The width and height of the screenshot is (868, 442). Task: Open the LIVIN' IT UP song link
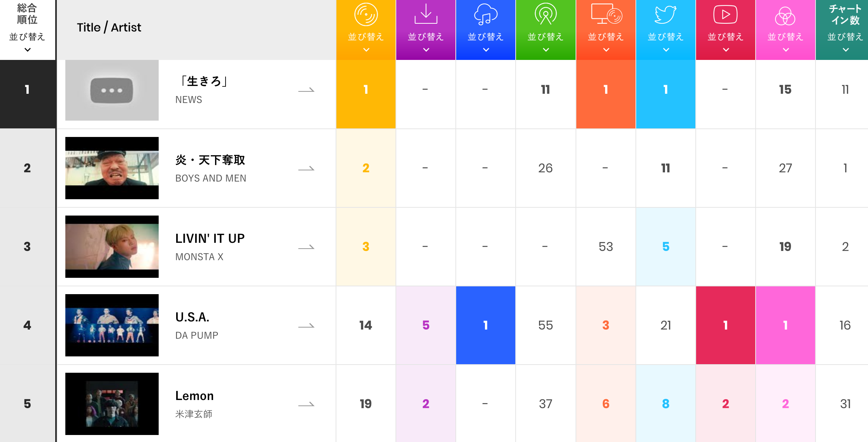point(210,239)
